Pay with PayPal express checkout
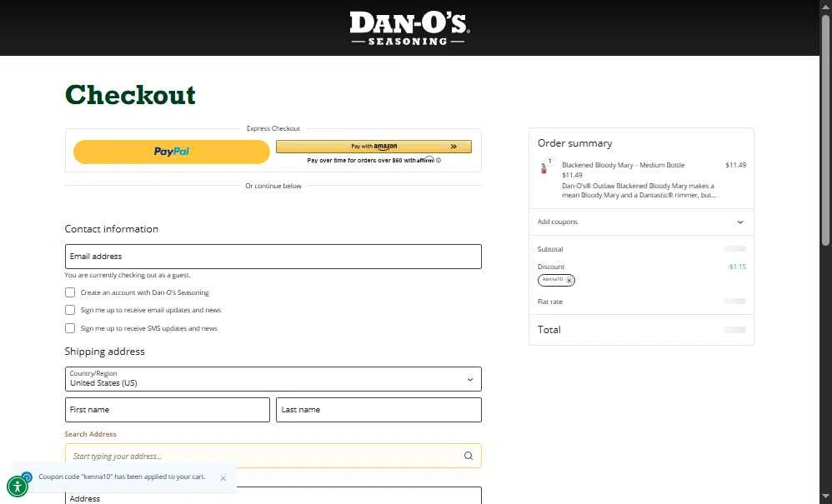Image resolution: width=832 pixels, height=504 pixels. coord(172,152)
